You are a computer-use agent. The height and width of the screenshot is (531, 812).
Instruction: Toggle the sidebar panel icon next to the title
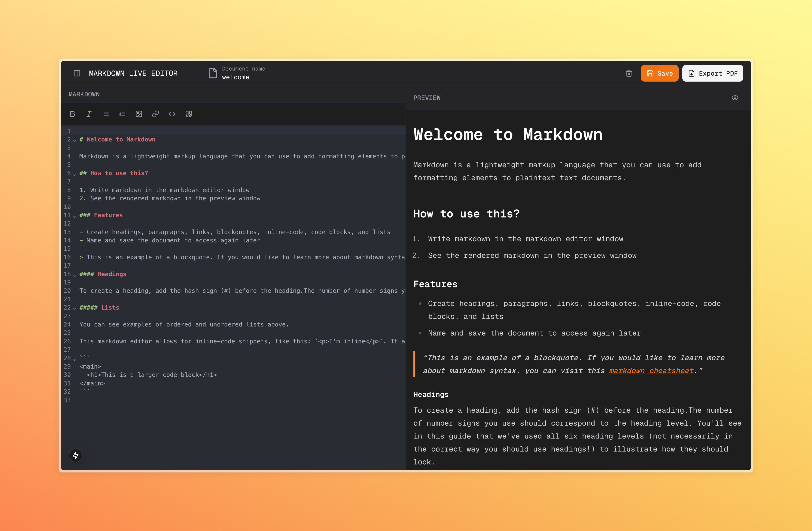tap(77, 73)
